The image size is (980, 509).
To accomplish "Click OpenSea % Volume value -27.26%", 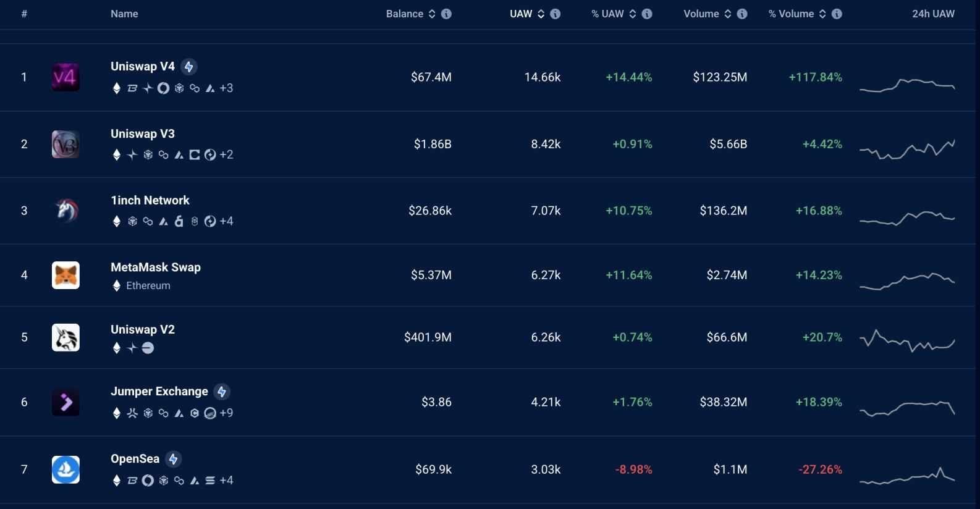I will (x=820, y=469).
